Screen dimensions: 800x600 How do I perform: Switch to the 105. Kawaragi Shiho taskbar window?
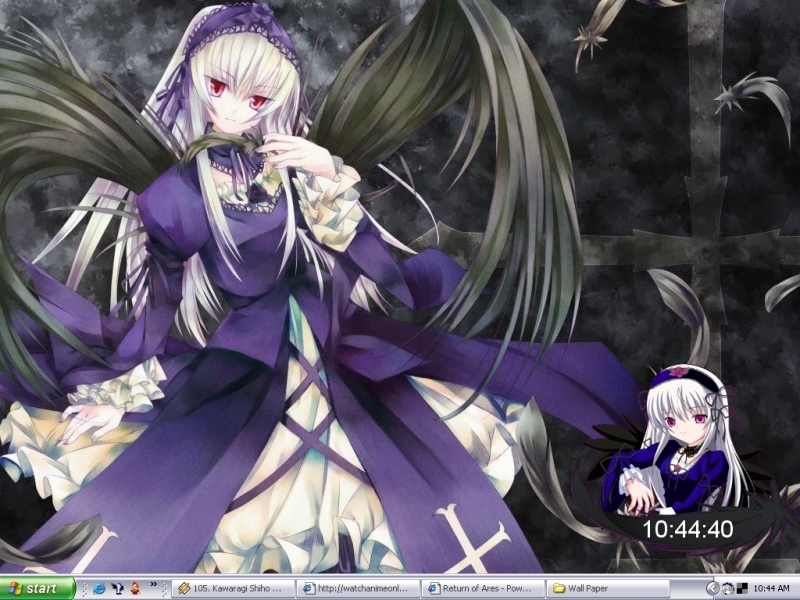233,589
